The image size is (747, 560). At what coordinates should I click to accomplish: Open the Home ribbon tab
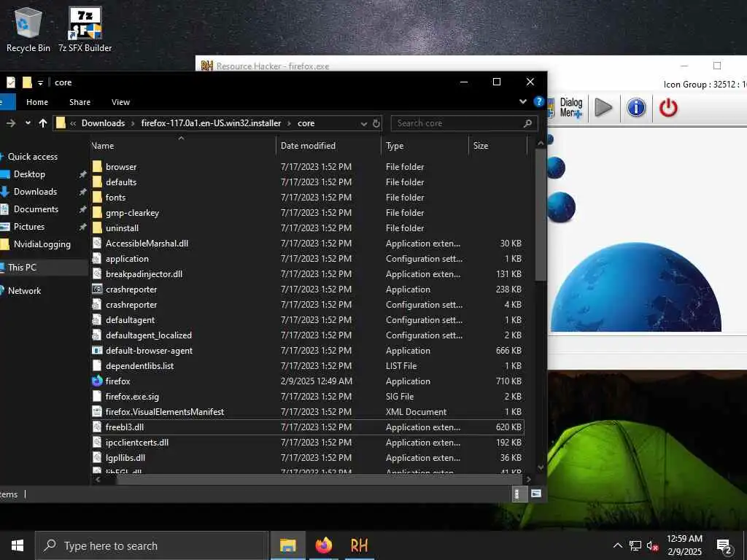tap(37, 102)
